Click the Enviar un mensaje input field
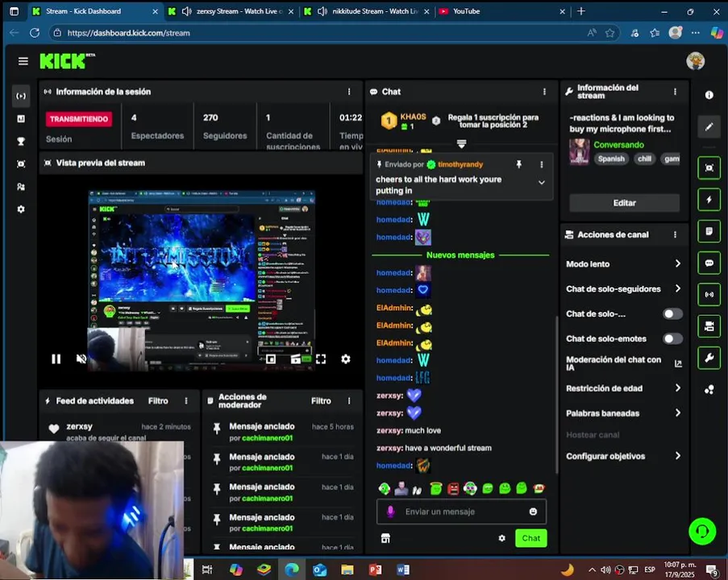This screenshot has width=728, height=580. click(461, 512)
